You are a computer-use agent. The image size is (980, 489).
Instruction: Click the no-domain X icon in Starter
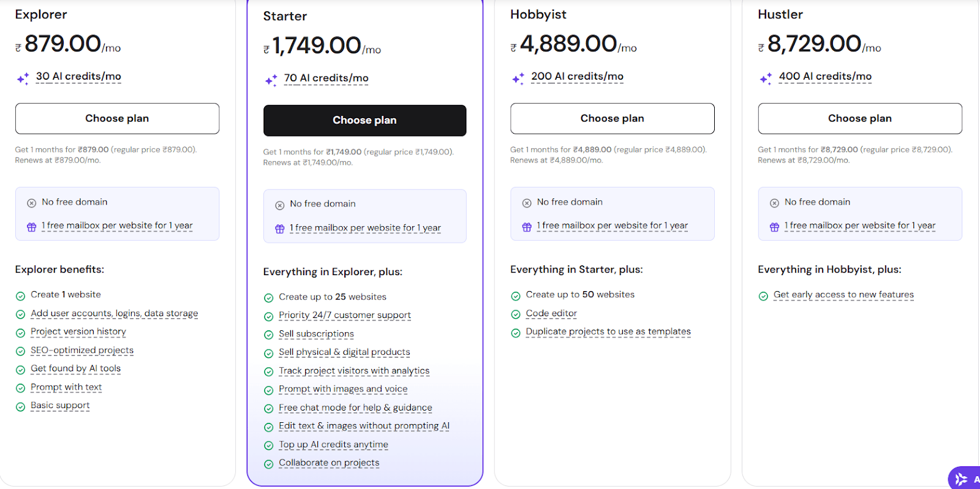tap(280, 205)
